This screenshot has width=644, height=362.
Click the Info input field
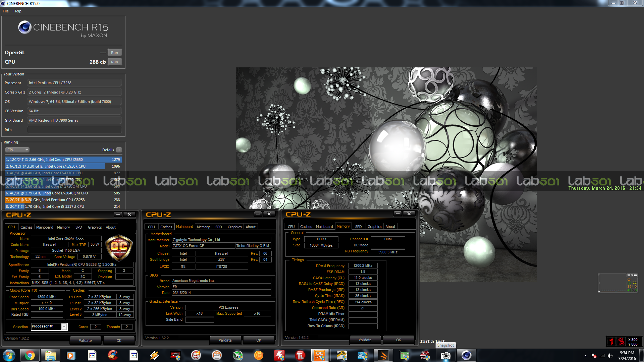pyautogui.click(x=74, y=130)
